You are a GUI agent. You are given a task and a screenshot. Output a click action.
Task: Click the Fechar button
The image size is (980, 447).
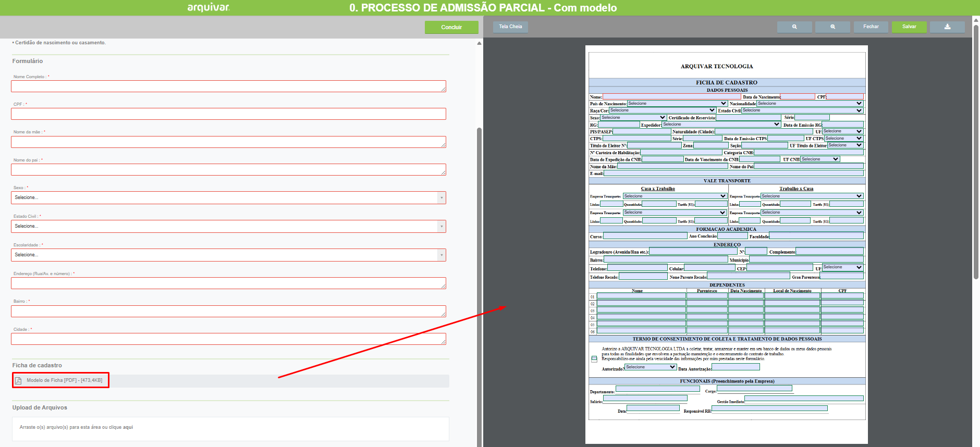tap(871, 27)
